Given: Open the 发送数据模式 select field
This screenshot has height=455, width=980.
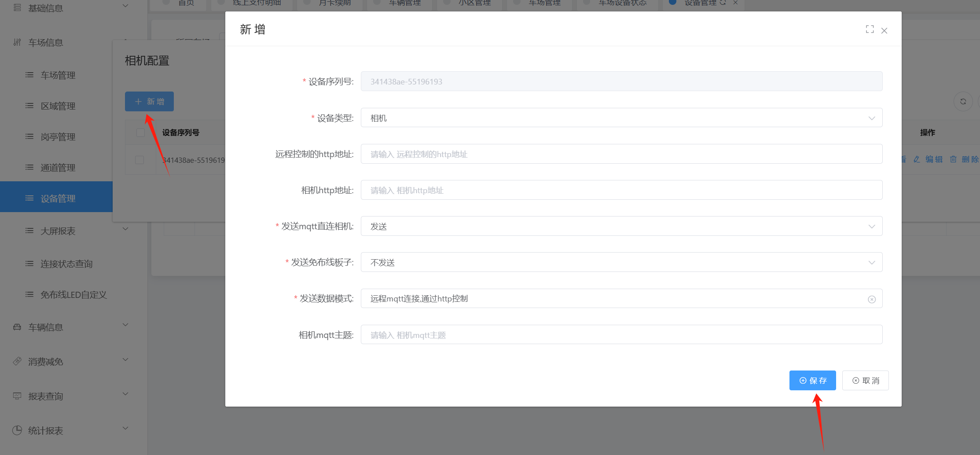Looking at the screenshot, I should [x=621, y=298].
